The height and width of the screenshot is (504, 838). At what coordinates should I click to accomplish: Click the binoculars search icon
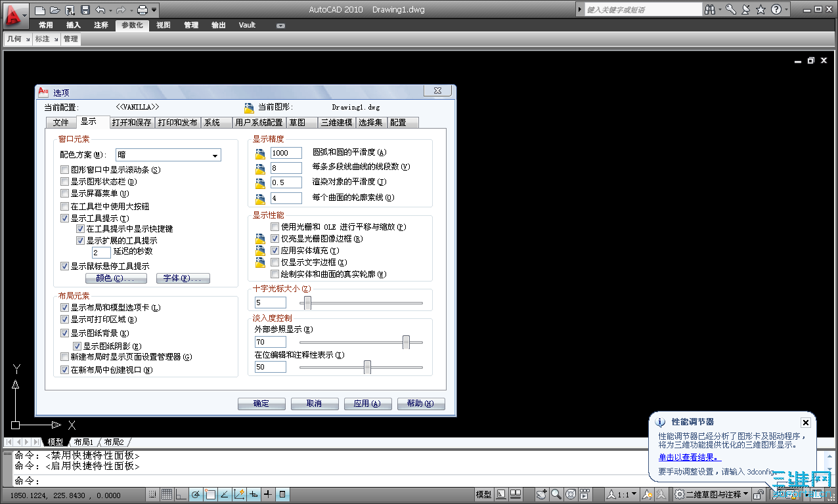(x=711, y=10)
